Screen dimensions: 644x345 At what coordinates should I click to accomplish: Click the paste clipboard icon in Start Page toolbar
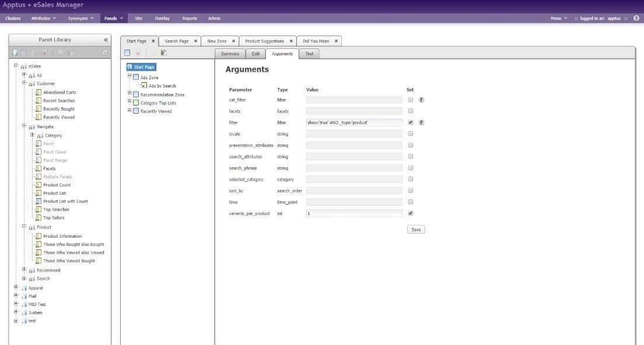click(x=163, y=52)
